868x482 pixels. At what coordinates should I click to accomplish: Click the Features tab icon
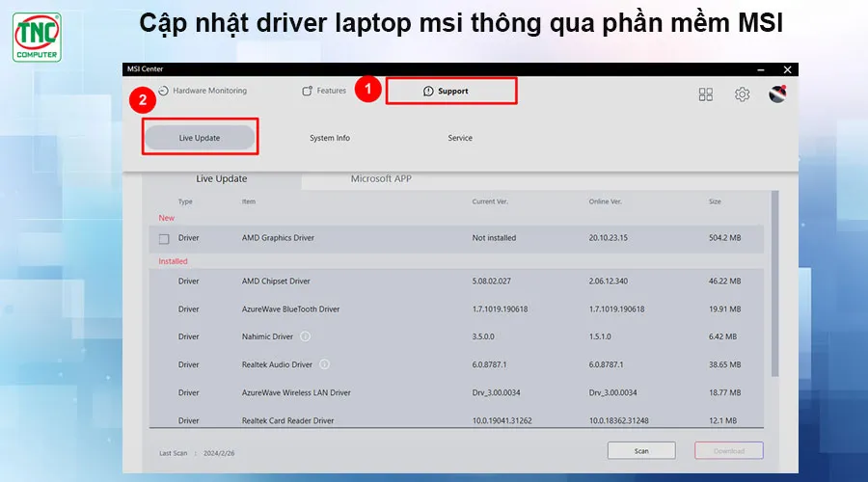(307, 91)
